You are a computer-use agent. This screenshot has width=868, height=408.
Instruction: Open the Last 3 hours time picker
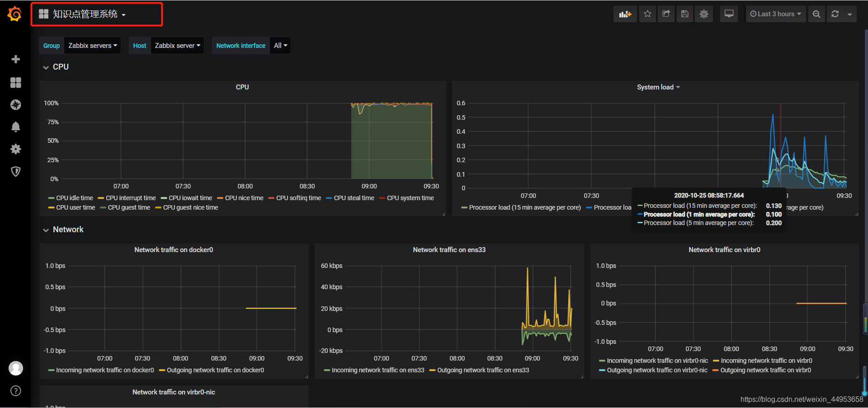tap(775, 14)
